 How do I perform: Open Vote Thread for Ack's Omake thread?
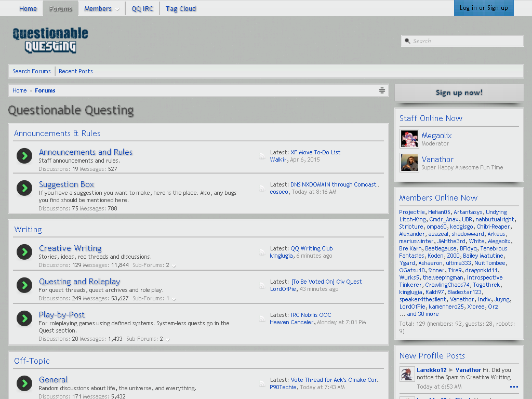tap(335, 380)
